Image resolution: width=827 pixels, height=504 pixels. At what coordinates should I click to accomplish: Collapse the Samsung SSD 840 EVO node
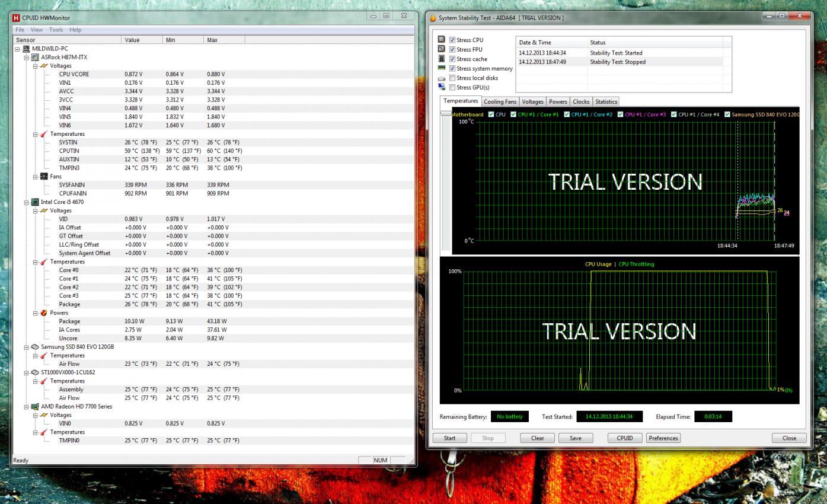26,347
